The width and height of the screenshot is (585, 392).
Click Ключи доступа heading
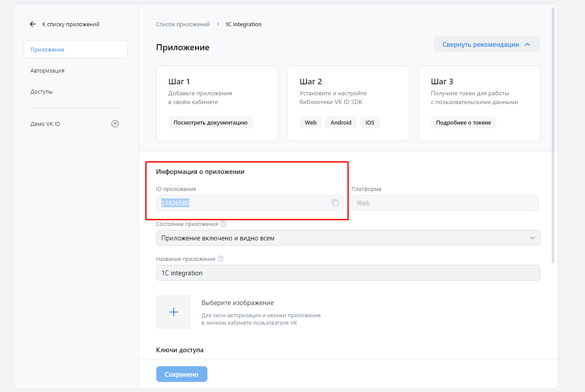180,350
